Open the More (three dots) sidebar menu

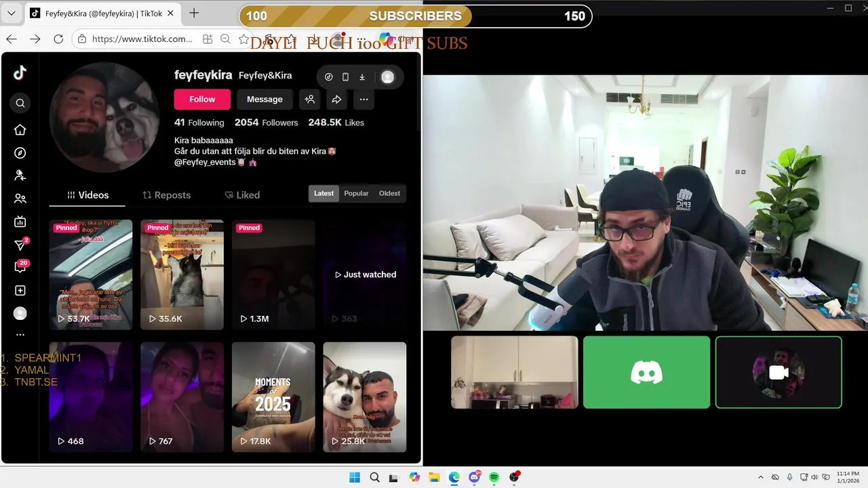click(20, 335)
